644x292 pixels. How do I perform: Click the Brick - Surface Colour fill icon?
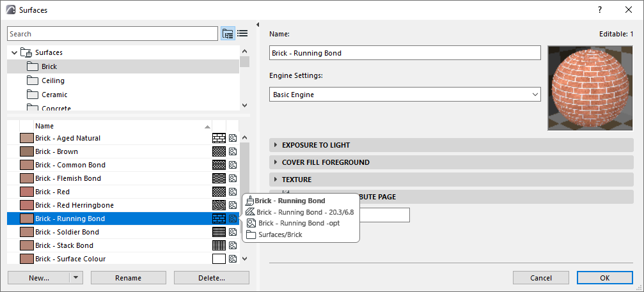[219, 259]
